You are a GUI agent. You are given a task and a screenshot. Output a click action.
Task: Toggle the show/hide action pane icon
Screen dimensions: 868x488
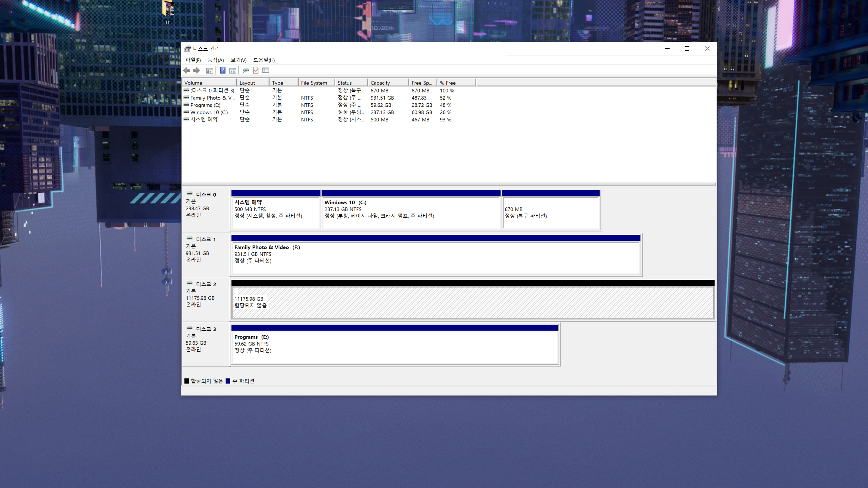[x=233, y=70]
